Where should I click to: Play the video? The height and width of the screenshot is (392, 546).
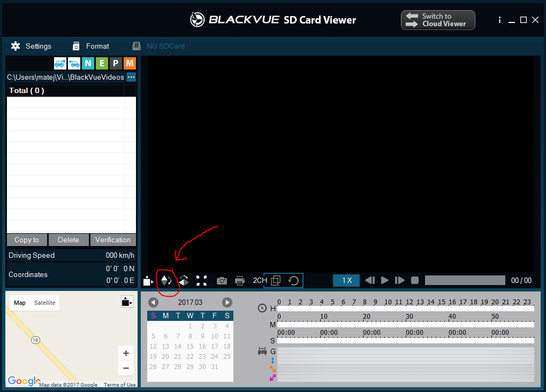385,280
